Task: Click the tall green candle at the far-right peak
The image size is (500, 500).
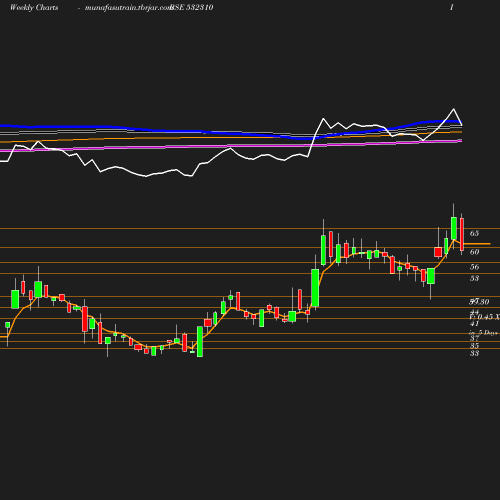Action: coord(454,228)
